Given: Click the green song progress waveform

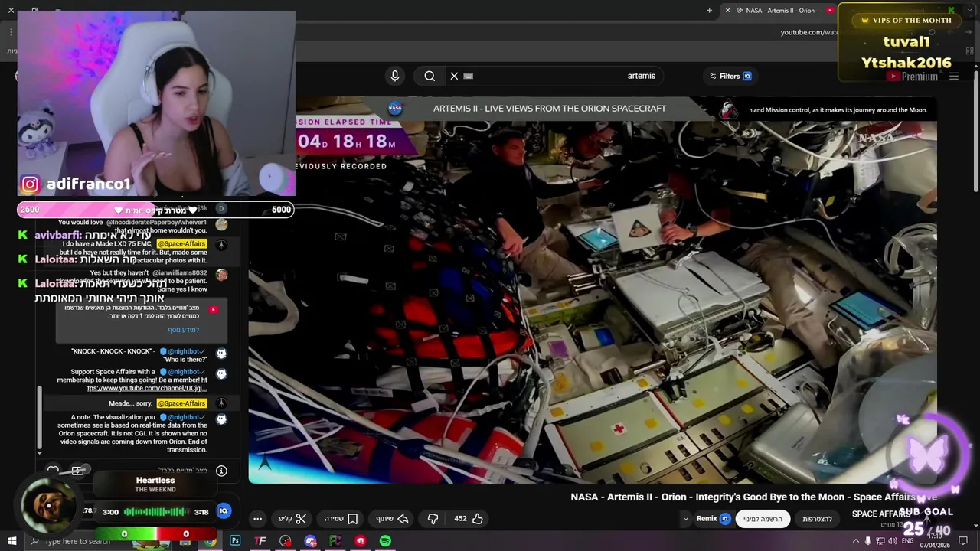Looking at the screenshot, I should pos(156,511).
